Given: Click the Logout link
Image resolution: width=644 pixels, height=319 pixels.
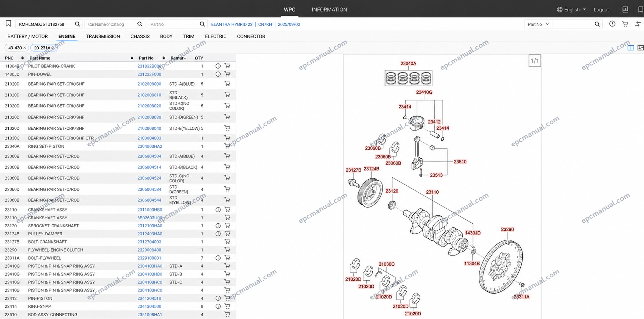Looking at the screenshot, I should (601, 10).
